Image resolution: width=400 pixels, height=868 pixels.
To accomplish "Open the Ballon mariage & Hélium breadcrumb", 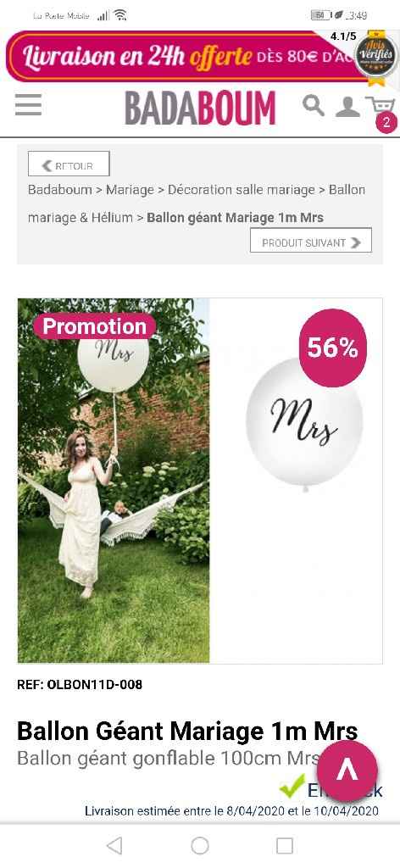I will (197, 203).
